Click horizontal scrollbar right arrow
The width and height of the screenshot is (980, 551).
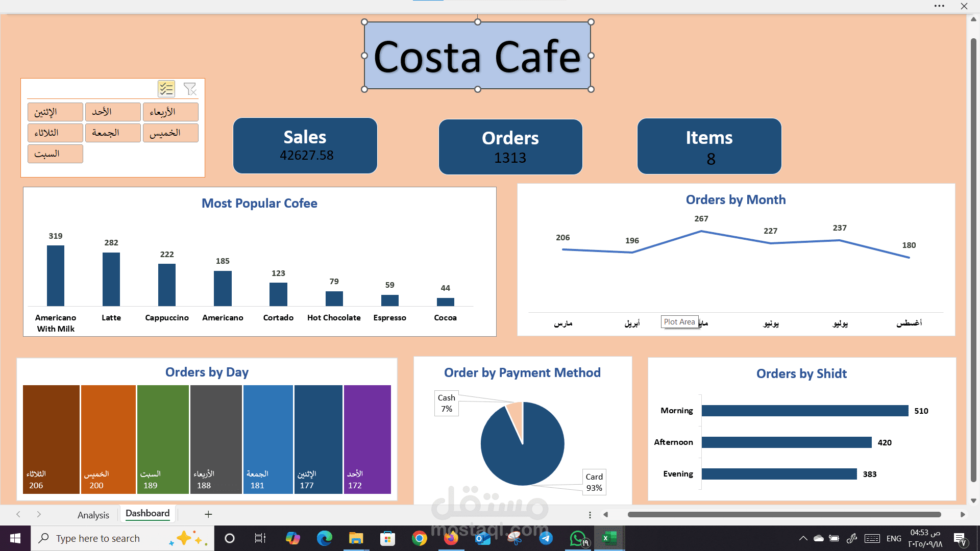(x=963, y=515)
